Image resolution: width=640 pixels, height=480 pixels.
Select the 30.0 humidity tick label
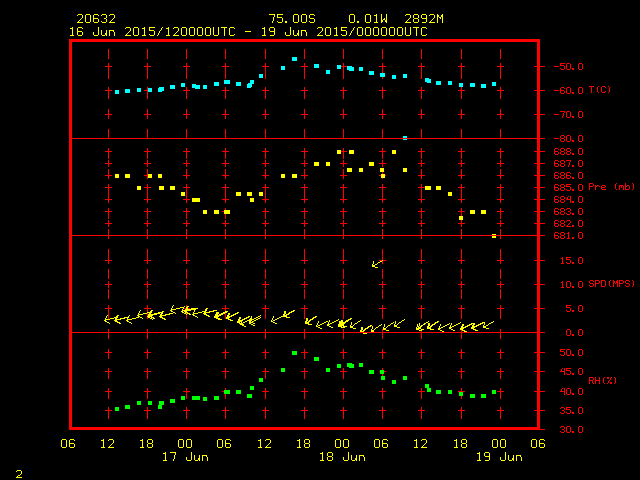click(571, 430)
